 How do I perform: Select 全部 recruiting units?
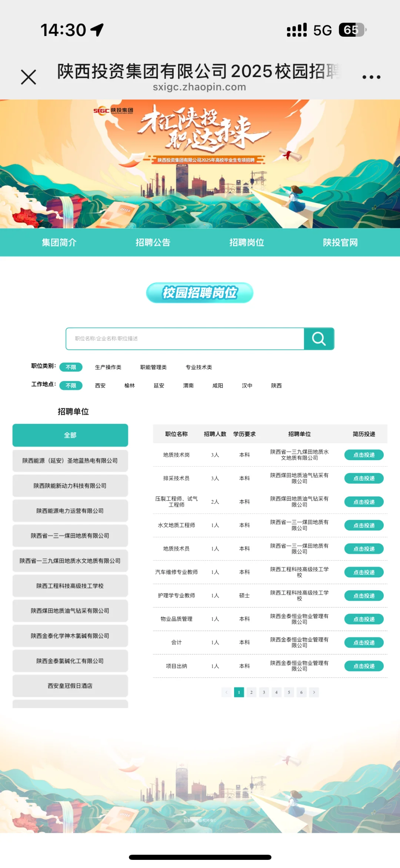70,435
